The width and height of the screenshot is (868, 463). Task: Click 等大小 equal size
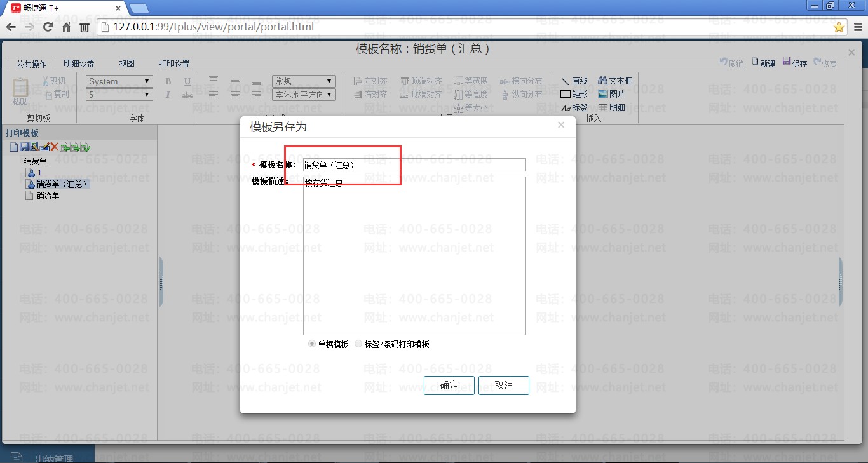pyautogui.click(x=471, y=107)
